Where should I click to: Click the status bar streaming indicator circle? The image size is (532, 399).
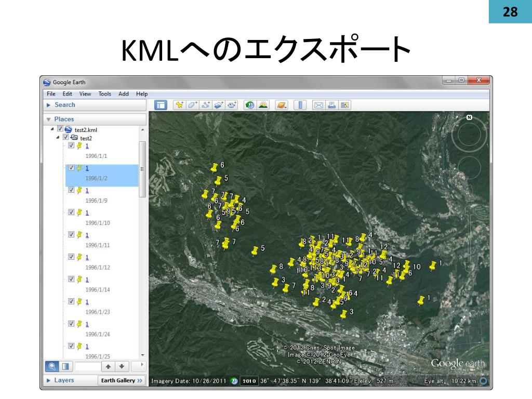[484, 381]
